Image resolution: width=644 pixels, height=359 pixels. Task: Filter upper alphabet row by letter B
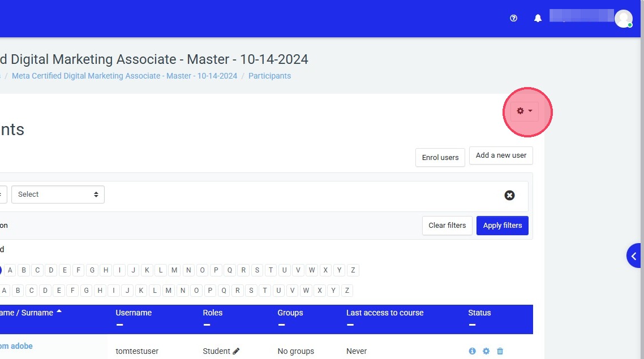pyautogui.click(x=24, y=270)
